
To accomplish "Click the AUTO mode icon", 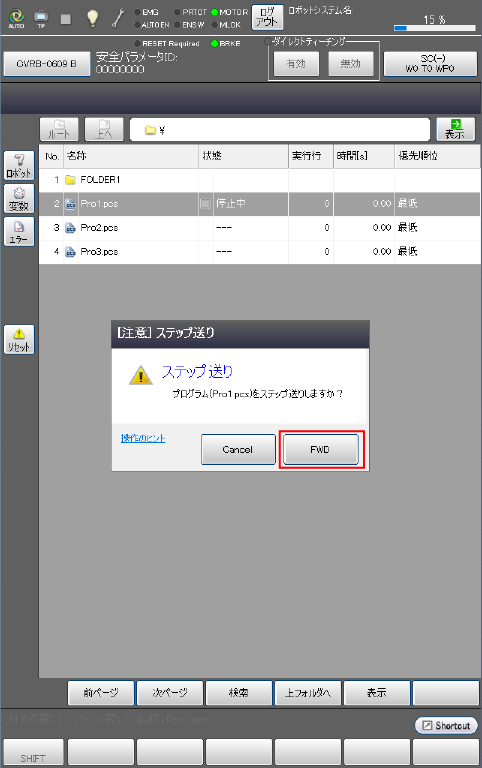I will pyautogui.click(x=17, y=19).
